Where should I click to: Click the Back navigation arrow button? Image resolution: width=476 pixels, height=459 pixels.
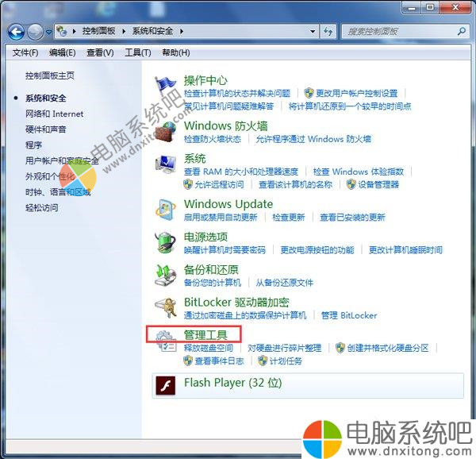tap(17, 32)
